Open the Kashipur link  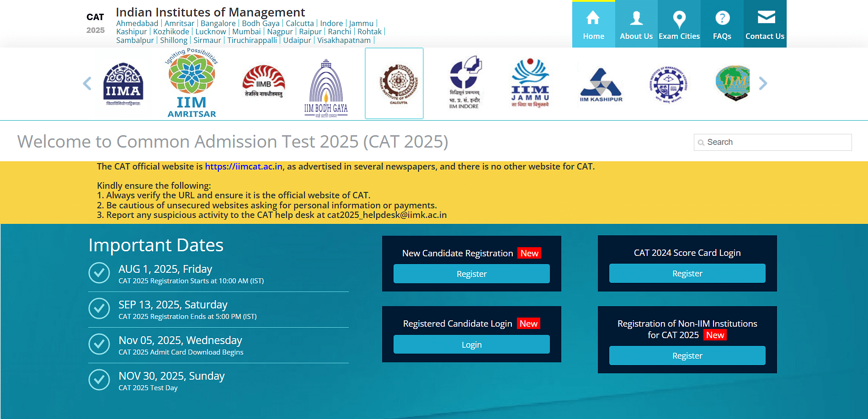pyautogui.click(x=132, y=32)
